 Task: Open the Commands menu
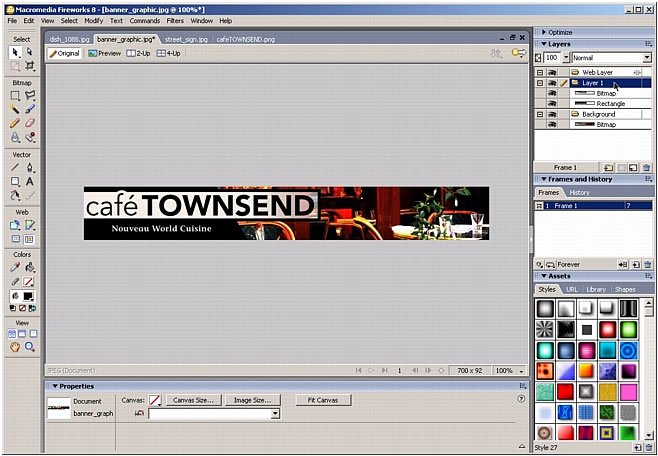145,21
